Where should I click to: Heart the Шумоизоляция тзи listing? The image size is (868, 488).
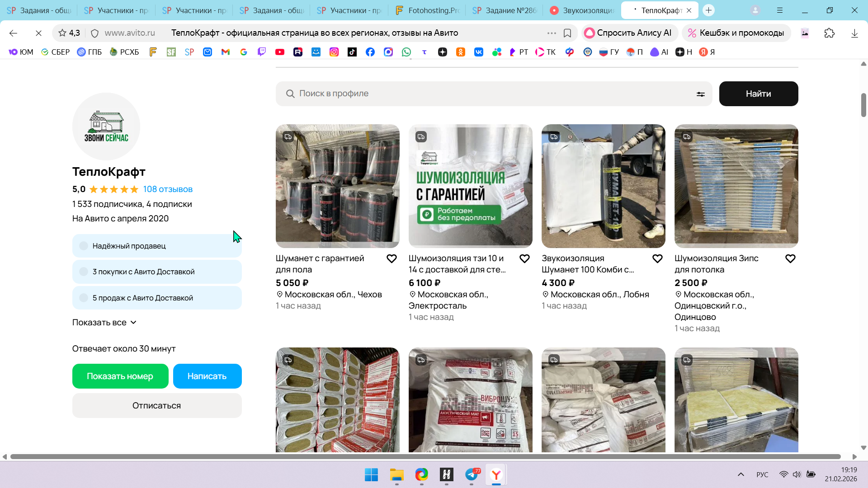pos(524,258)
